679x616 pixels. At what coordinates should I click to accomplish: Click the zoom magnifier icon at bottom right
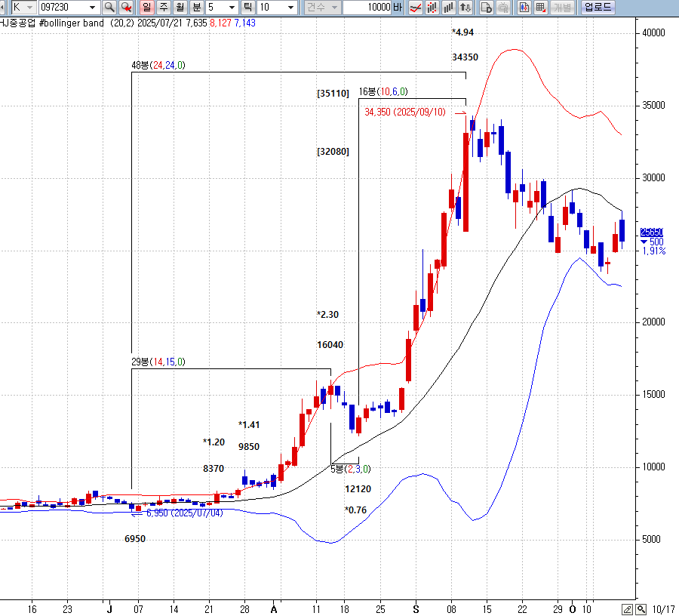tap(641, 608)
